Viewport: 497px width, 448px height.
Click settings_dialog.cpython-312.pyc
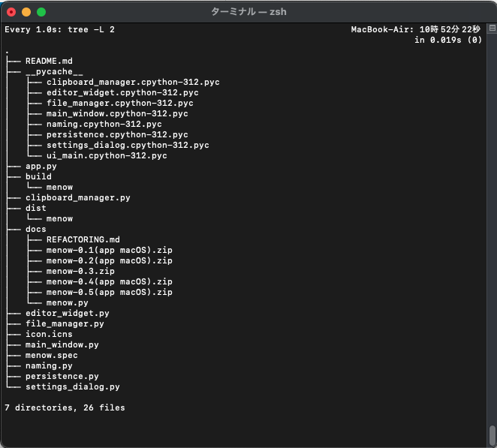tap(128, 145)
